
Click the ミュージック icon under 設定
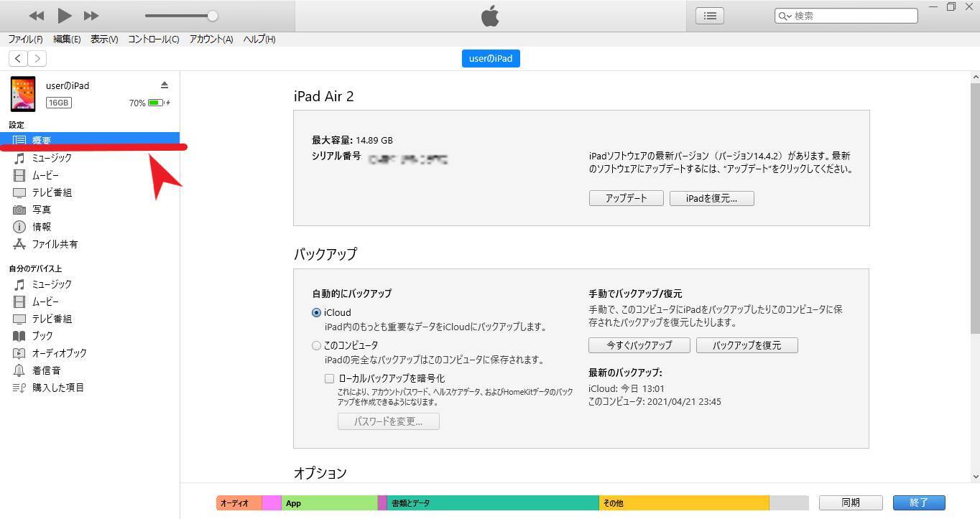pos(19,158)
